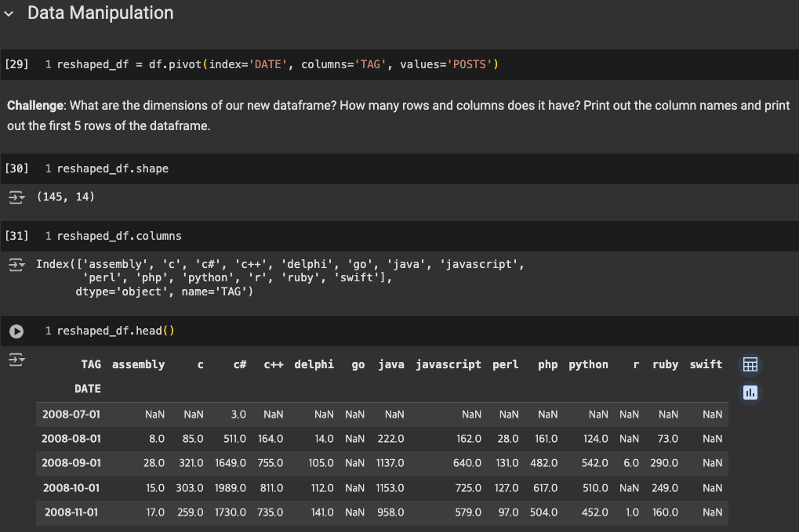Collapse the Data Manipulation section chevron
This screenshot has width=799, height=532.
[x=10, y=14]
